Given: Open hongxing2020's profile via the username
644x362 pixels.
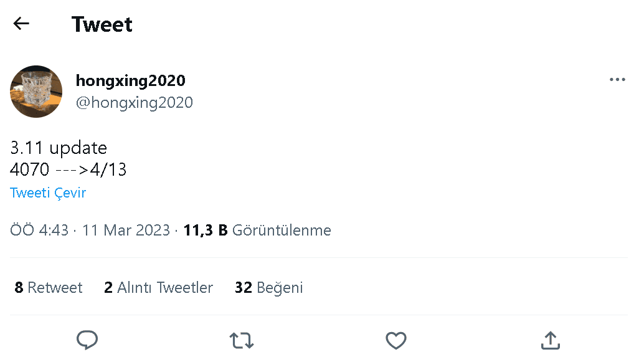Looking at the screenshot, I should tap(130, 80).
